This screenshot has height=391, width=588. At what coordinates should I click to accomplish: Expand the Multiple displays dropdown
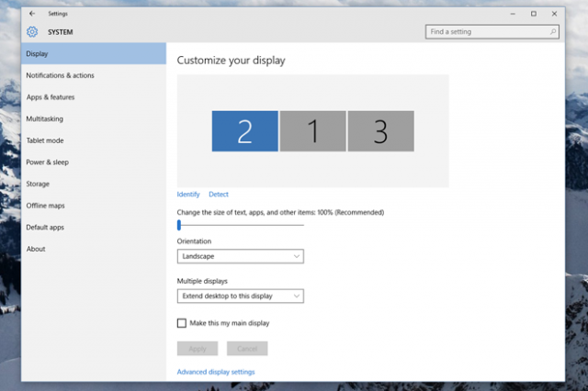coord(240,296)
